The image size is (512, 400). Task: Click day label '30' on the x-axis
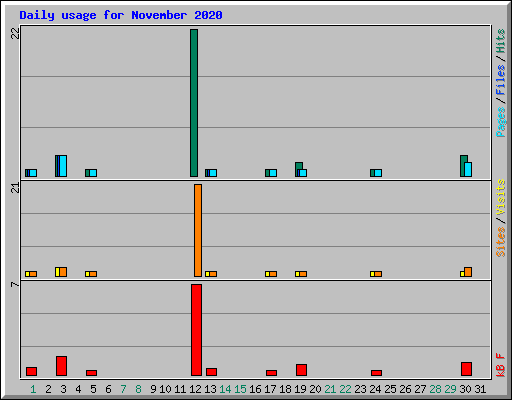point(465,389)
